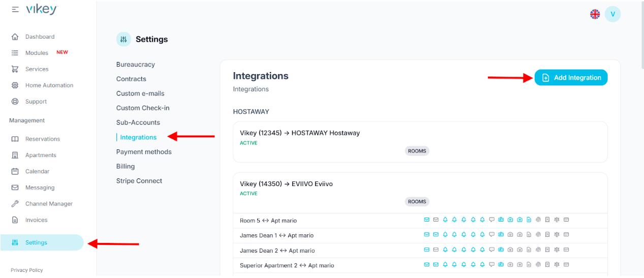Select the Integrations settings section
The image size is (644, 278).
coord(138,137)
